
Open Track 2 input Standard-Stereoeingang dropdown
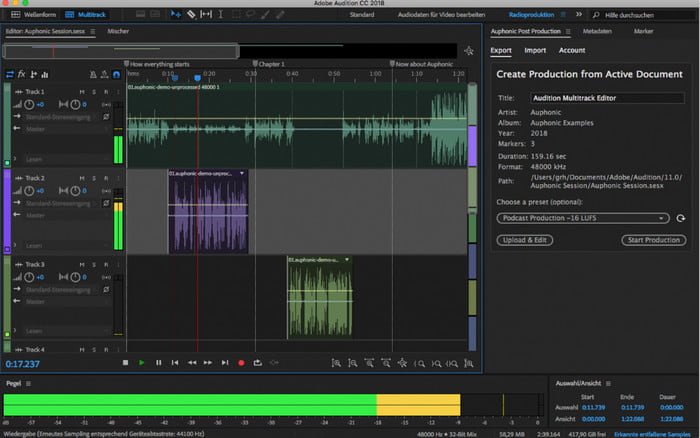(x=61, y=203)
